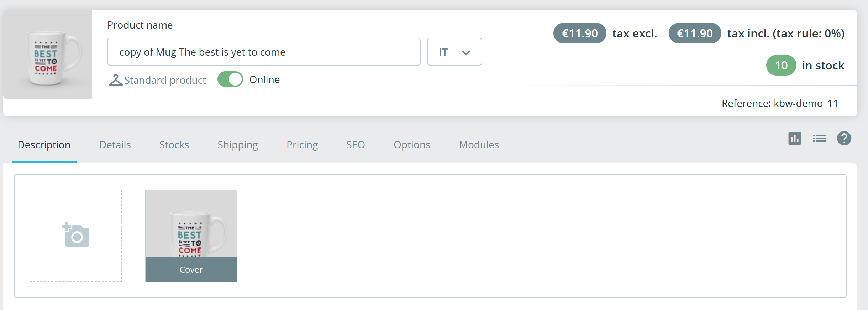Click the product list icon
The image size is (868, 310).
click(819, 138)
